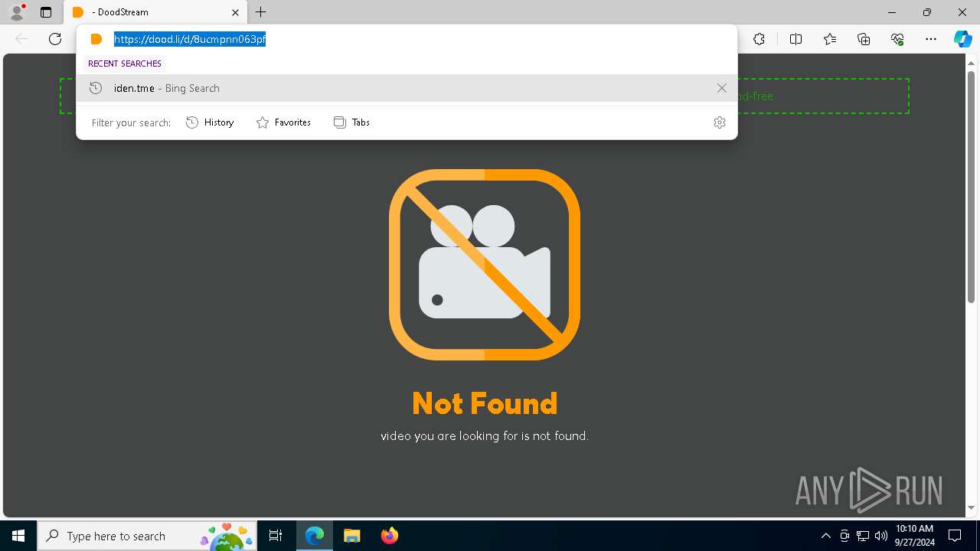The image size is (980, 551).
Task: Filter search by Tabs
Action: 351,122
